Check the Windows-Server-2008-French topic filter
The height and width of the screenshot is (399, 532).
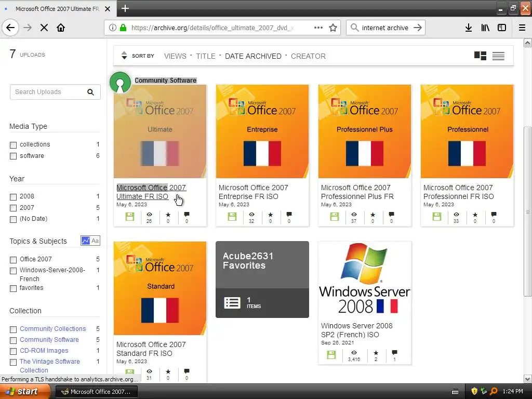[x=13, y=271]
